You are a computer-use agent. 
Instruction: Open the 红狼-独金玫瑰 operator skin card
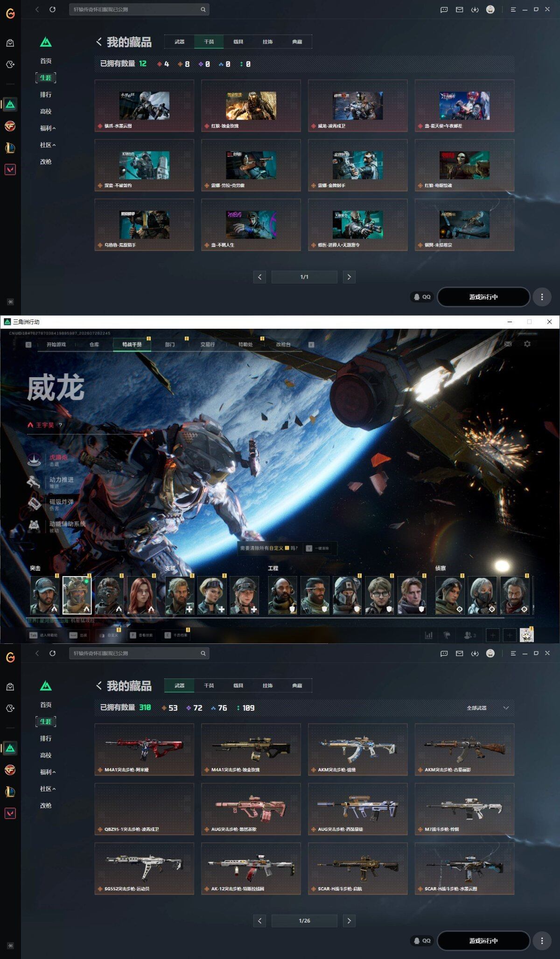coord(251,106)
